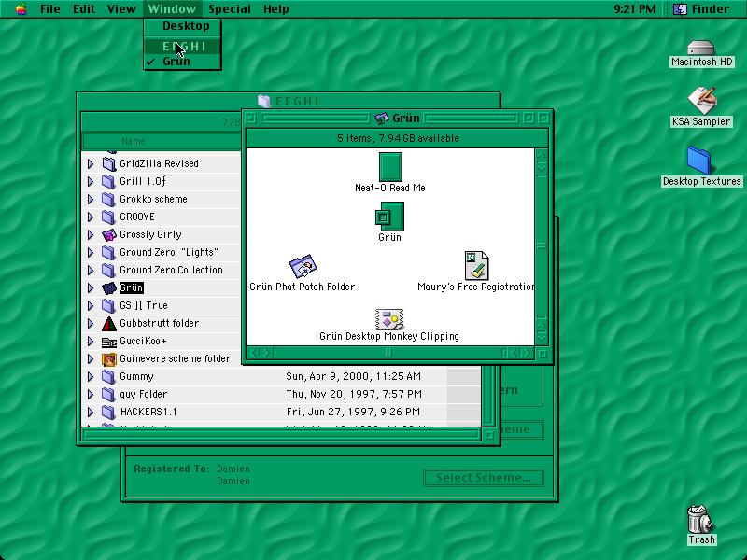
Task: Expand the GROOVE folder triangle
Action: tap(91, 217)
